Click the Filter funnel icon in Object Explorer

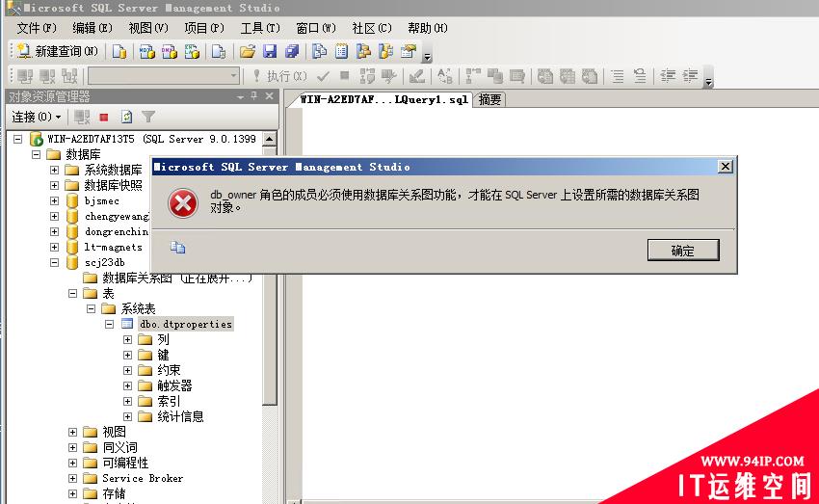148,117
